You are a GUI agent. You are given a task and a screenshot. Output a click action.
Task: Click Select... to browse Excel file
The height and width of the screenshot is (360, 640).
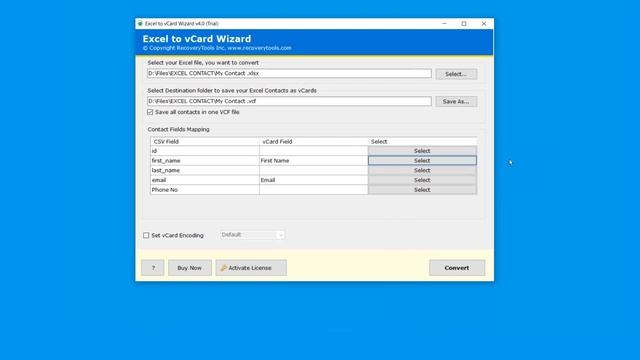click(456, 74)
